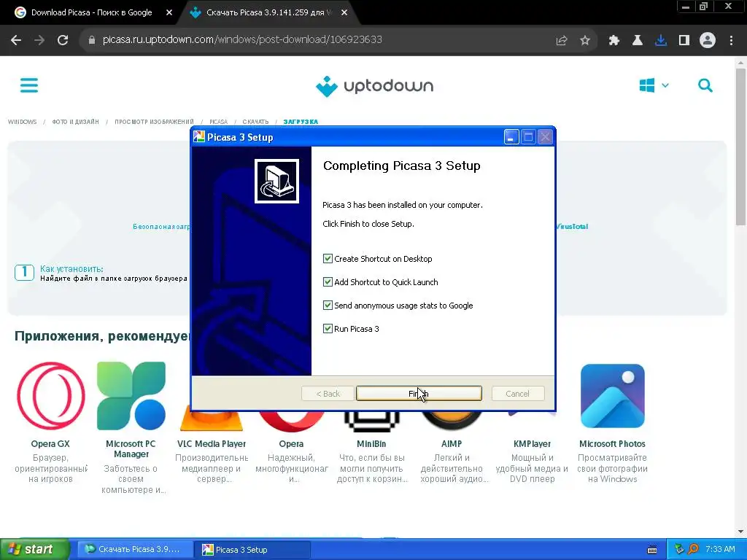Click the Picasa Setup title bar icon
The height and width of the screenshot is (560, 747).
pos(199,137)
